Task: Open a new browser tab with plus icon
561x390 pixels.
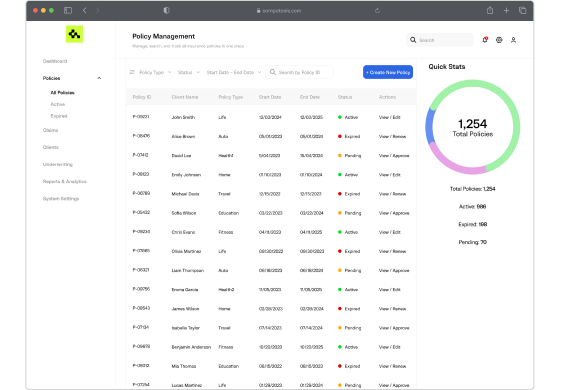Action: [x=506, y=10]
